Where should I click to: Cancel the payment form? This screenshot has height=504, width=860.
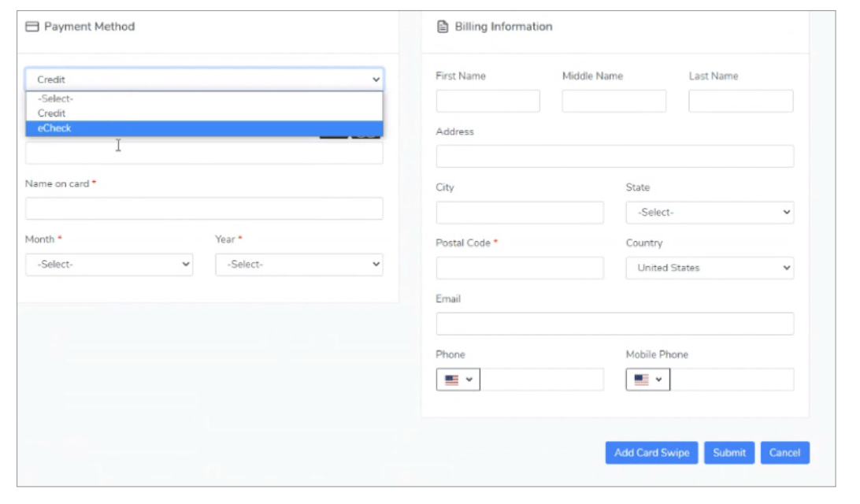click(784, 453)
